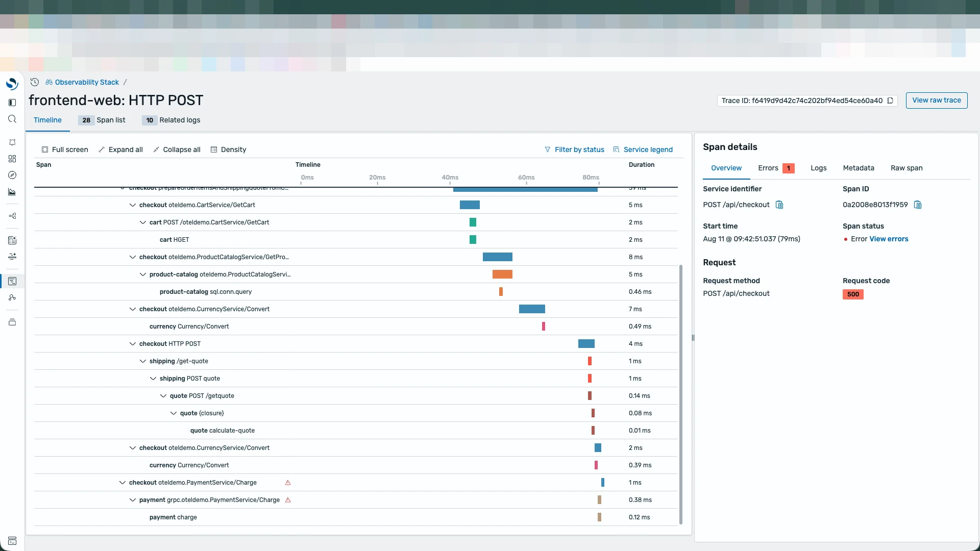Open the stacked-lines pipeline icon in sidebar
This screenshot has width=980, height=551.
(12, 257)
